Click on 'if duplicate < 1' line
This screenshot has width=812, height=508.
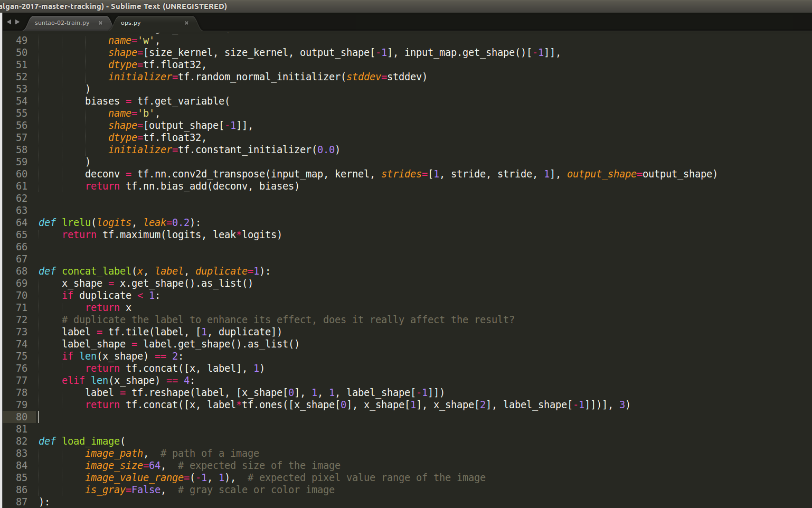(111, 295)
